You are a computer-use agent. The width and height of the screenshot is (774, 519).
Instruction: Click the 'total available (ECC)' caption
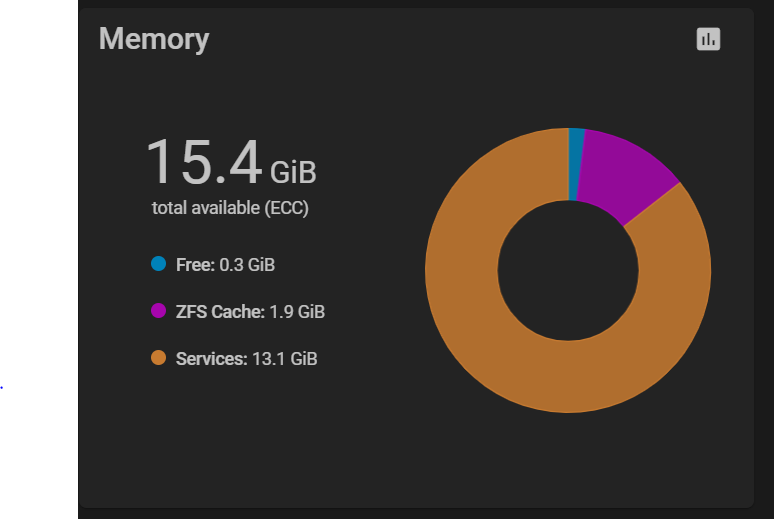[x=230, y=208]
